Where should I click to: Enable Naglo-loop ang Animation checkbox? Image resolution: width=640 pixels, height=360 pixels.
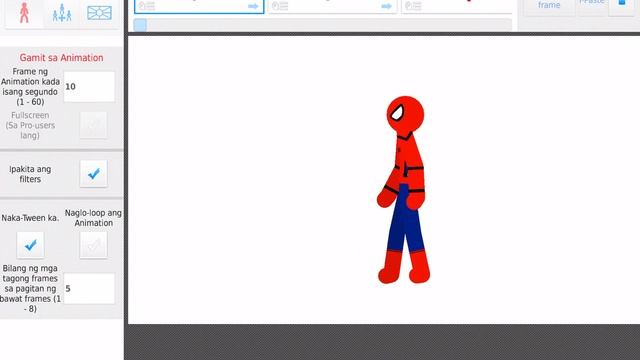click(93, 245)
